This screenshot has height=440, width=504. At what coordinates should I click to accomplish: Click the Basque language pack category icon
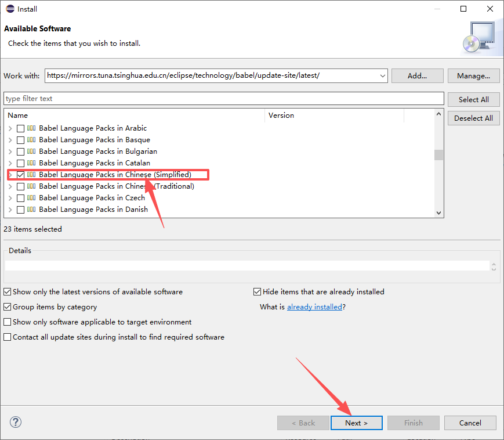(x=31, y=139)
